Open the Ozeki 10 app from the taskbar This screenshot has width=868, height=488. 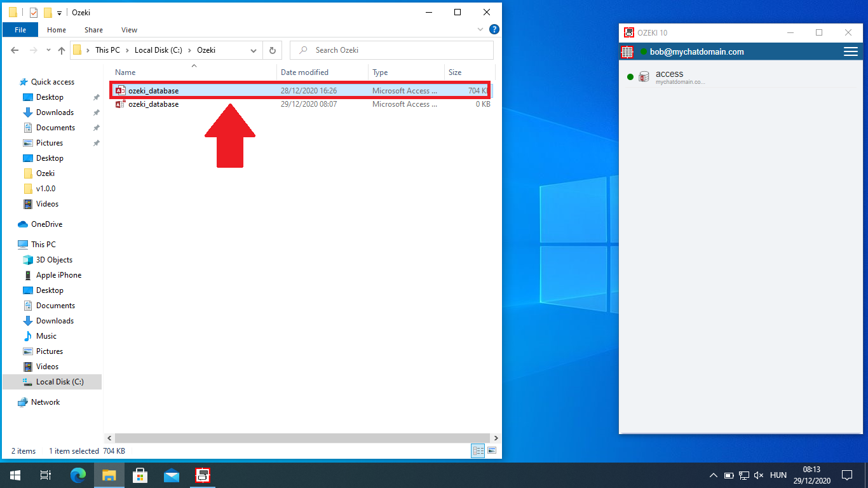pyautogui.click(x=203, y=475)
